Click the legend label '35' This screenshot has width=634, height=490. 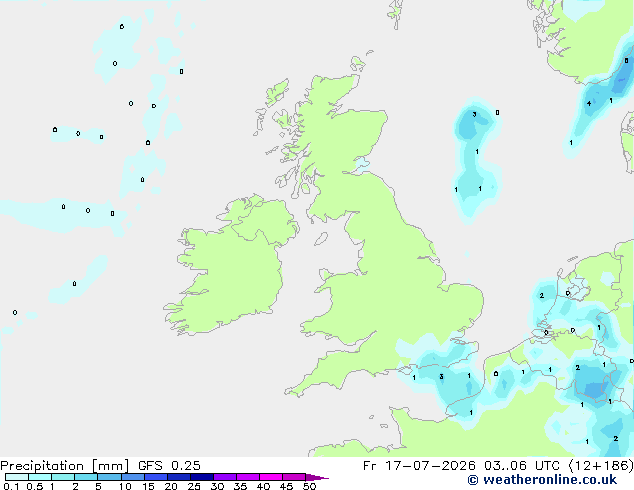tap(240, 486)
